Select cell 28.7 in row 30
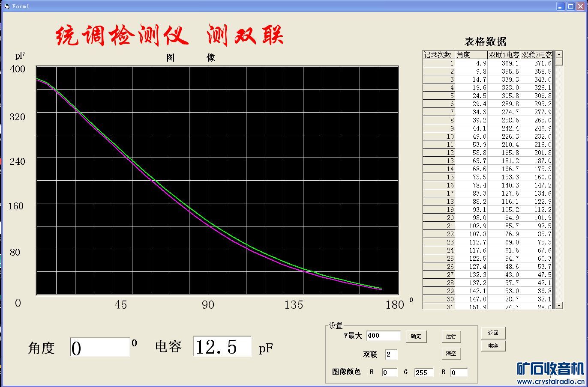The height and width of the screenshot is (387, 588). point(504,299)
